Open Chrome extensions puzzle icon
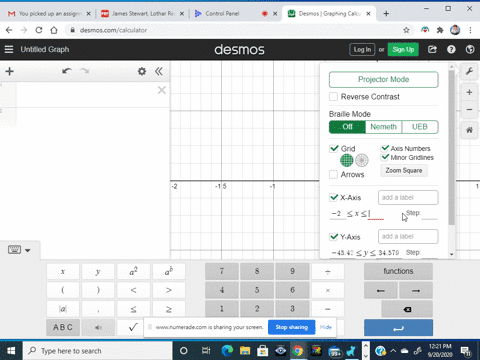 [440, 30]
